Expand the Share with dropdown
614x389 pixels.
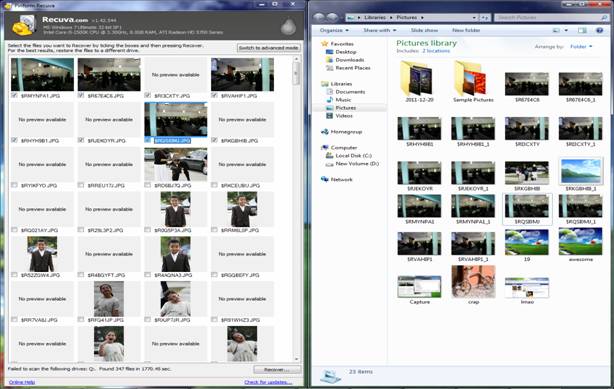click(379, 30)
